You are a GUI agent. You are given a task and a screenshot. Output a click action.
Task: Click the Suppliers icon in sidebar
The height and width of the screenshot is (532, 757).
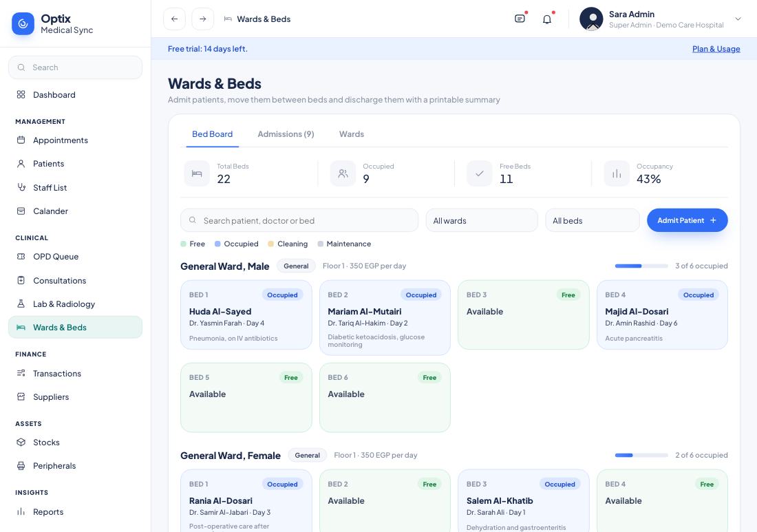(x=21, y=397)
